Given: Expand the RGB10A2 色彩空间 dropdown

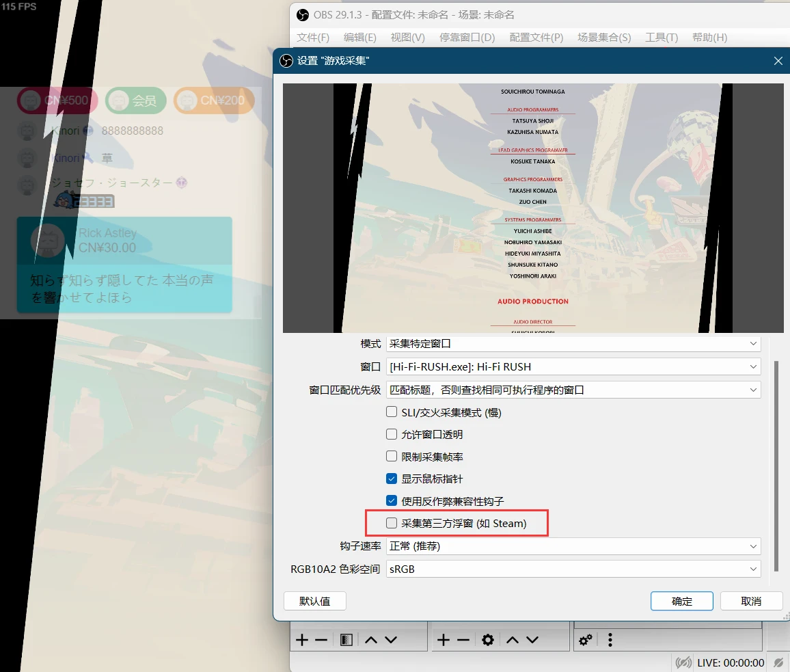Looking at the screenshot, I should [x=573, y=569].
